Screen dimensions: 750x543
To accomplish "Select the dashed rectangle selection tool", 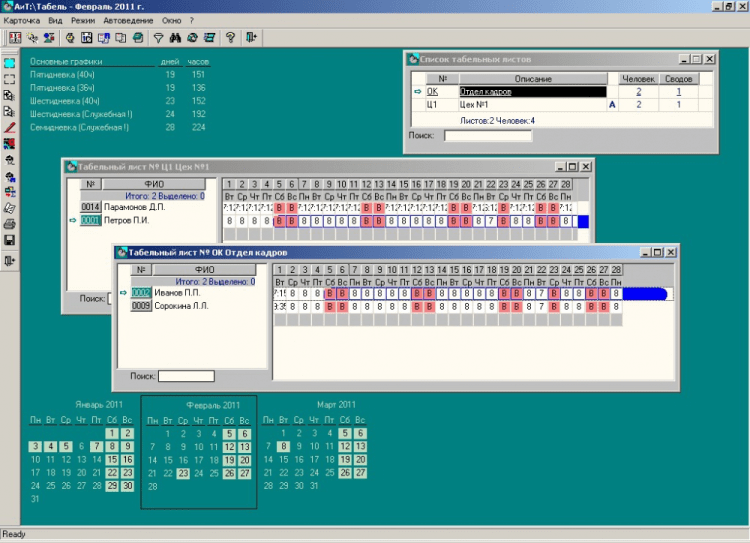I will tap(9, 79).
